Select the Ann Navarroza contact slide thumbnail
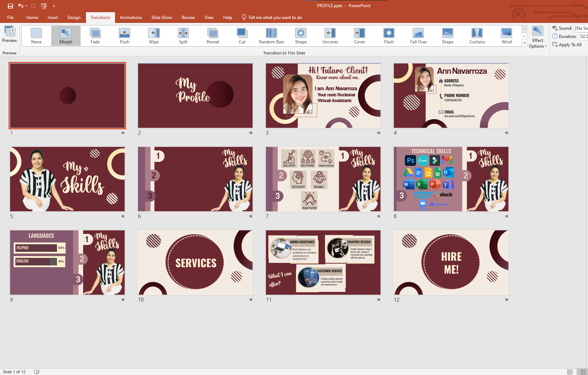The image size is (588, 375). 451,96
